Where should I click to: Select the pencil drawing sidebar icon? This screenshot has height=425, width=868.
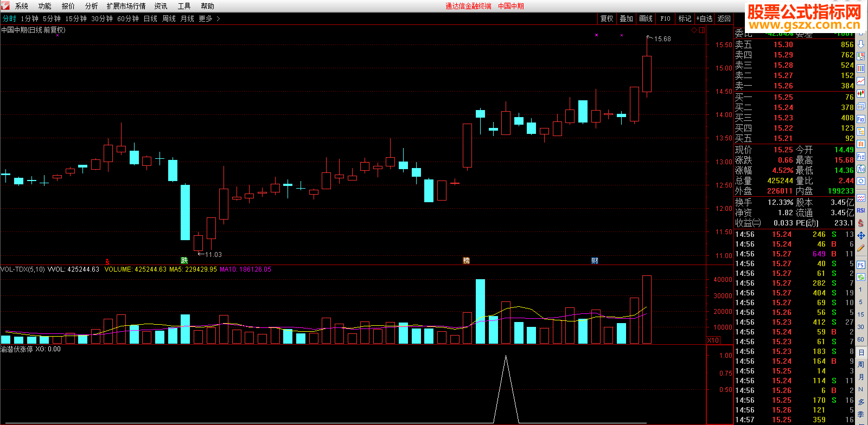click(861, 248)
